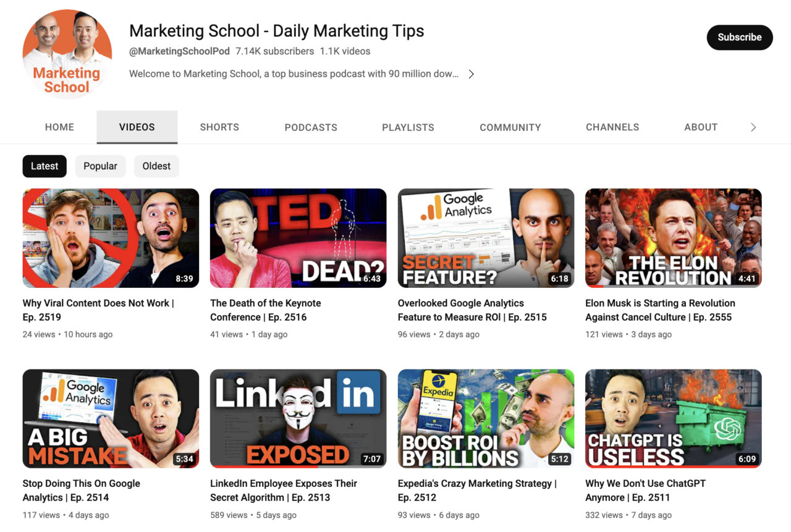
Task: Click the Marketing School channel avatar
Action: click(67, 54)
